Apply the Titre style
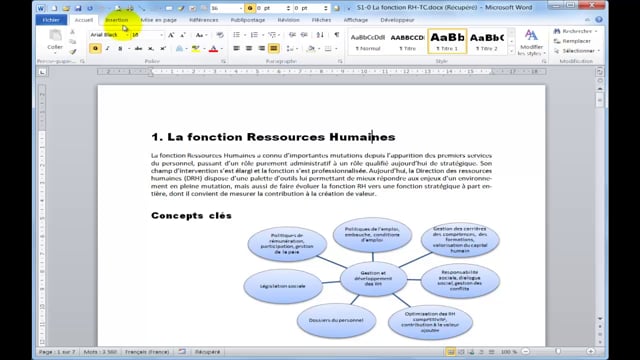Image resolution: width=640 pixels, height=360 pixels. point(407,42)
